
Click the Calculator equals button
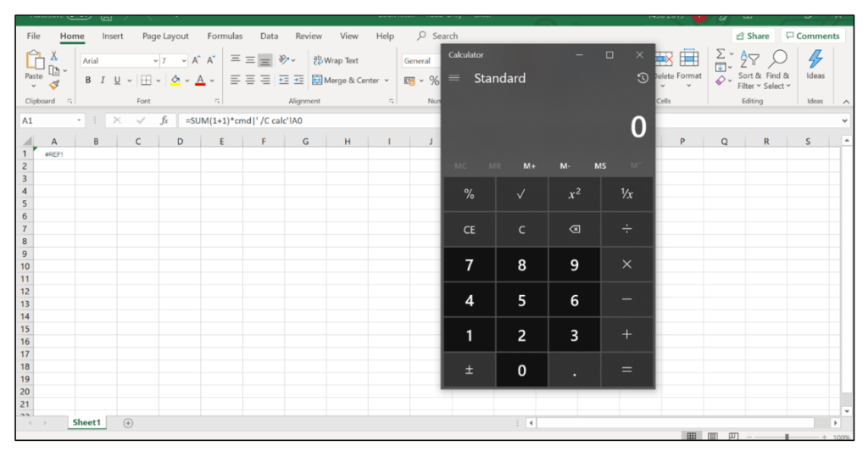pos(626,370)
